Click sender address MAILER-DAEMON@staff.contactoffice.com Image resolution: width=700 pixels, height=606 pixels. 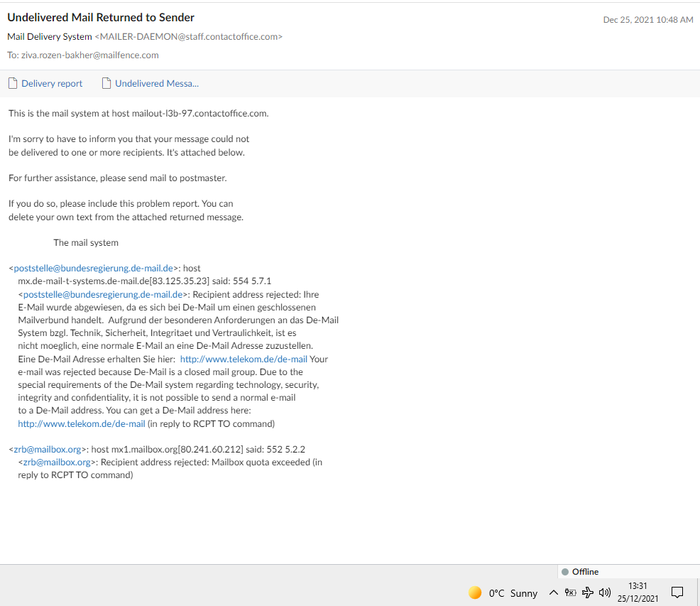click(x=188, y=37)
